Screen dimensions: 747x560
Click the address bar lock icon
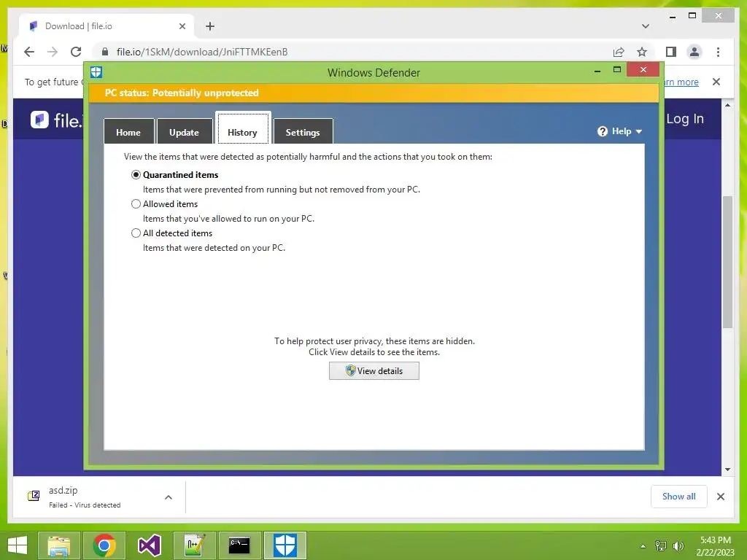[105, 52]
